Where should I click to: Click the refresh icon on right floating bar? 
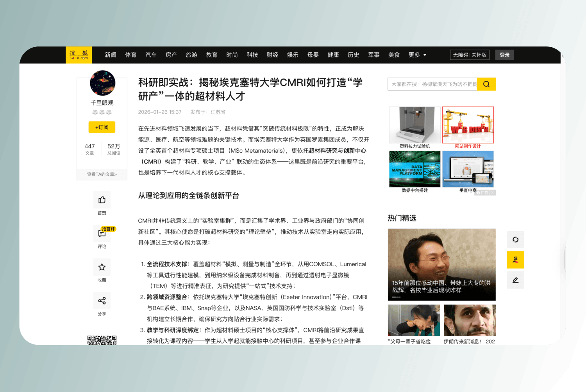(x=515, y=239)
